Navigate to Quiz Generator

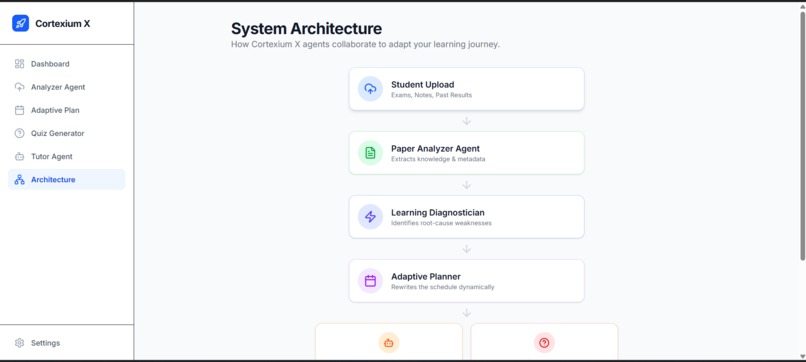point(66,133)
